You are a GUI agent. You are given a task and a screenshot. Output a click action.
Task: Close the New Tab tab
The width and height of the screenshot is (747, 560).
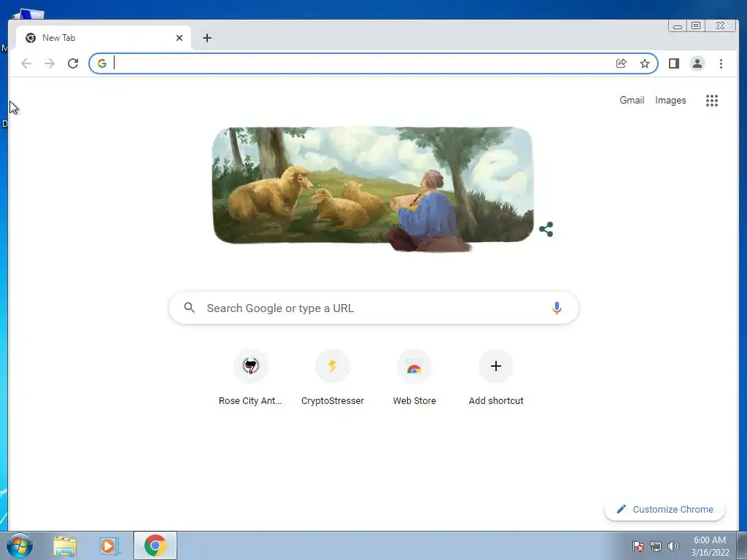(179, 38)
